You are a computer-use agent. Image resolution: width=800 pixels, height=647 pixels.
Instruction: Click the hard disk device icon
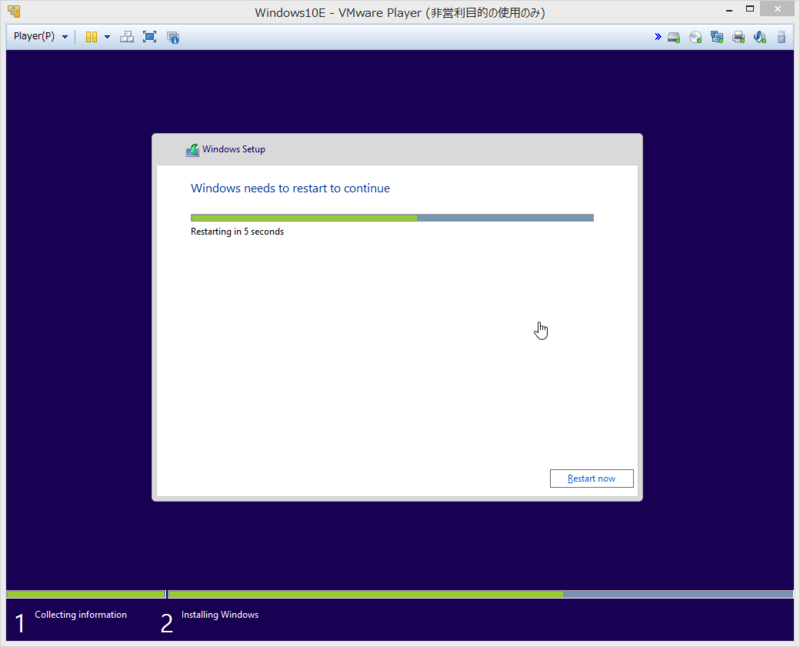pyautogui.click(x=674, y=37)
